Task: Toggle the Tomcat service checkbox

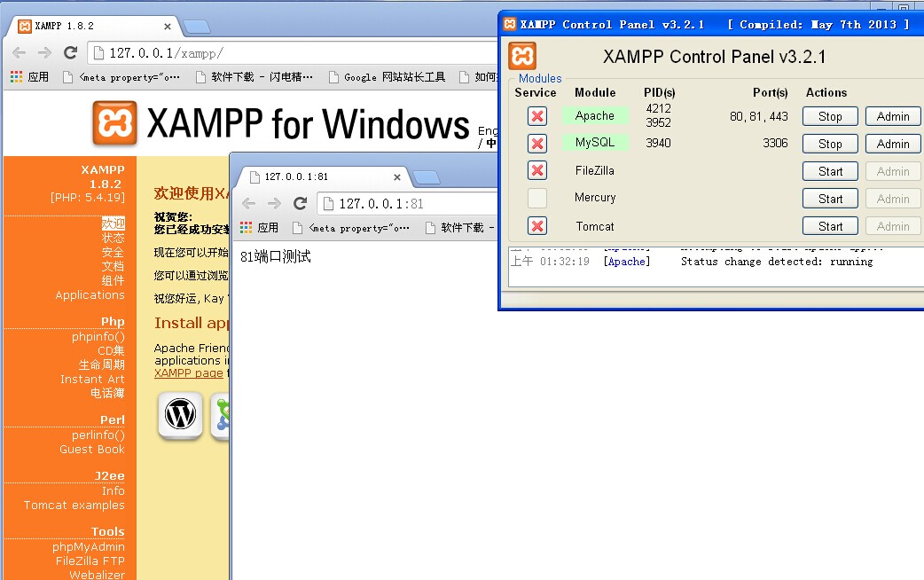Action: pyautogui.click(x=536, y=226)
